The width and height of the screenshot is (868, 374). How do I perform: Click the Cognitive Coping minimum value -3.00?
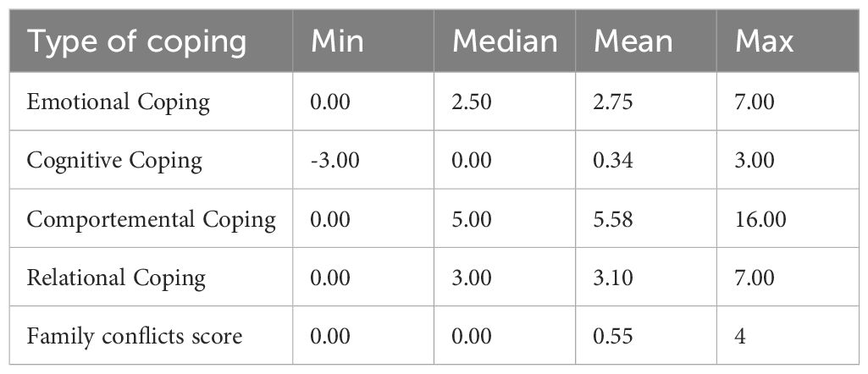tap(335, 162)
